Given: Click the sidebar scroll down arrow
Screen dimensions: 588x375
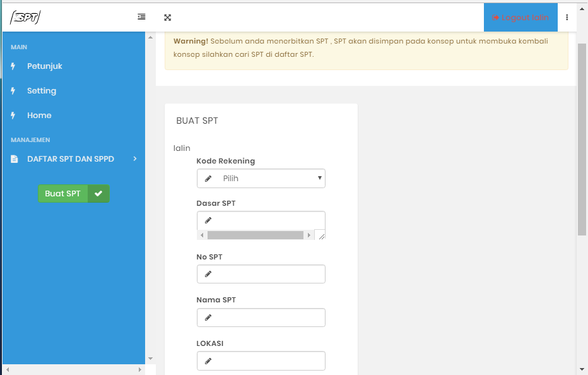Looking at the screenshot, I should [x=150, y=359].
